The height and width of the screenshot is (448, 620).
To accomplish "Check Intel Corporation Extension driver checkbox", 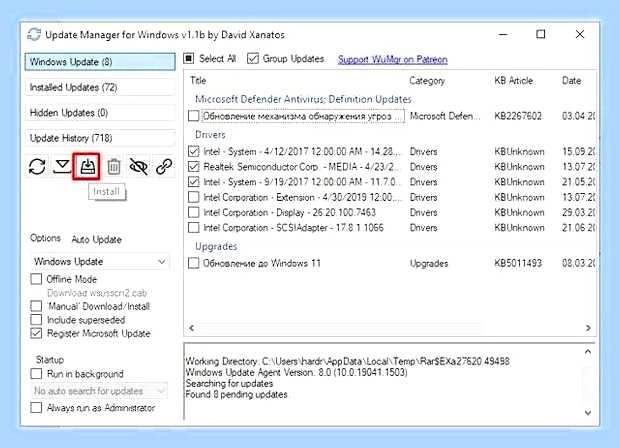I will click(x=193, y=197).
